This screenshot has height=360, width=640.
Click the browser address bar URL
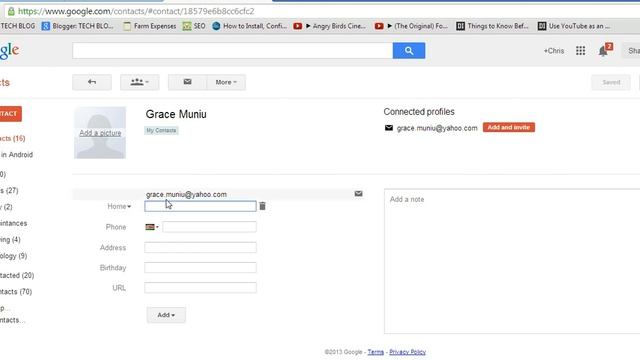tap(136, 11)
